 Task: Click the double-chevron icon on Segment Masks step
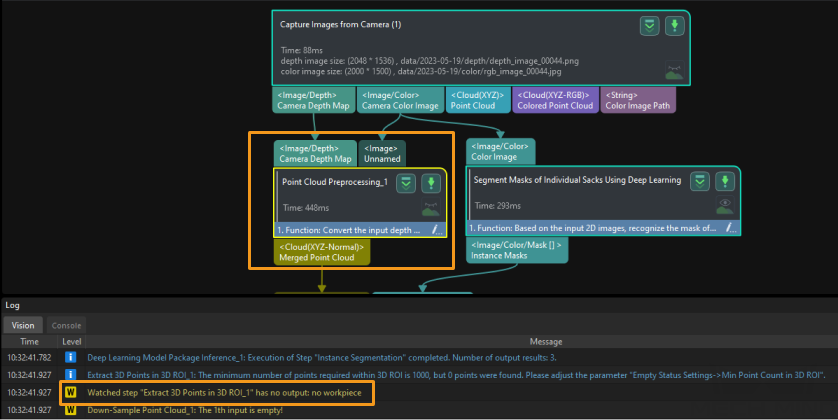pyautogui.click(x=701, y=181)
